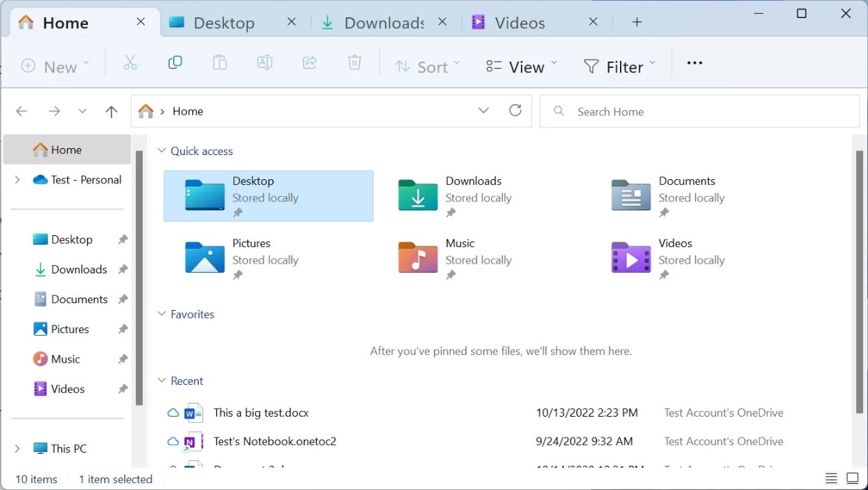
Task: Refresh the Home folder view
Action: (515, 111)
